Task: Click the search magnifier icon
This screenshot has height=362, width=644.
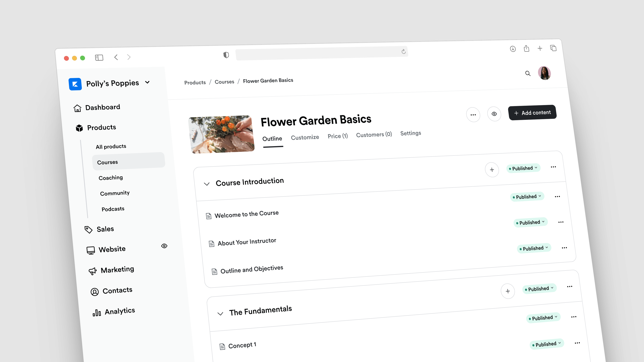Action: tap(528, 73)
